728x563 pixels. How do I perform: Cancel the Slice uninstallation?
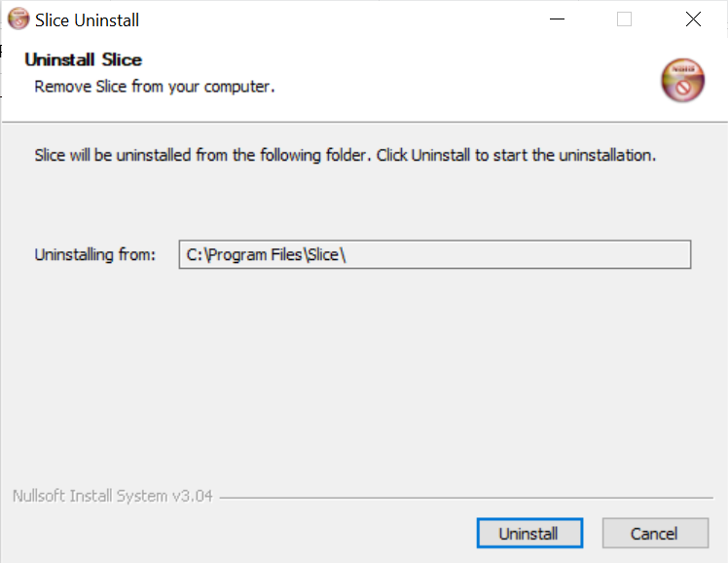point(653,533)
